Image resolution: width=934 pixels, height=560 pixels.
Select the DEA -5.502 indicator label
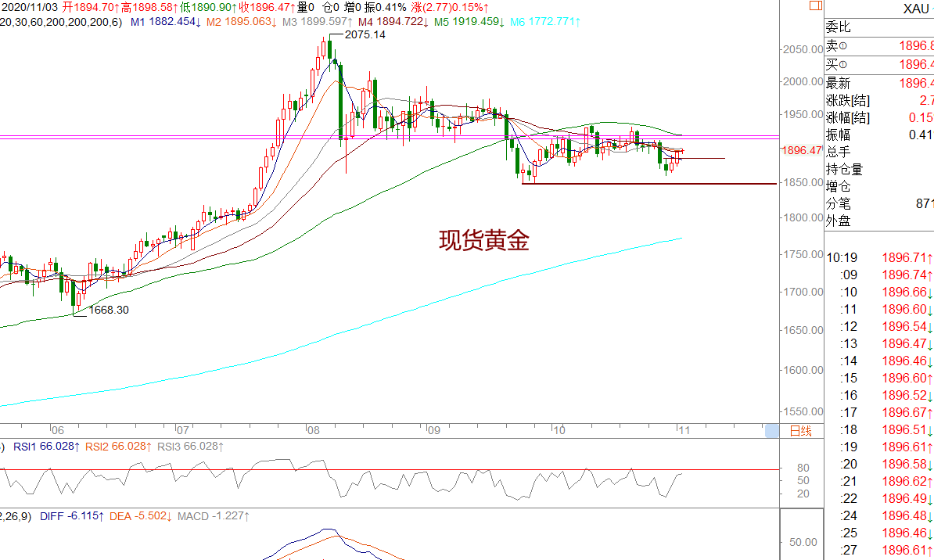pos(141,516)
